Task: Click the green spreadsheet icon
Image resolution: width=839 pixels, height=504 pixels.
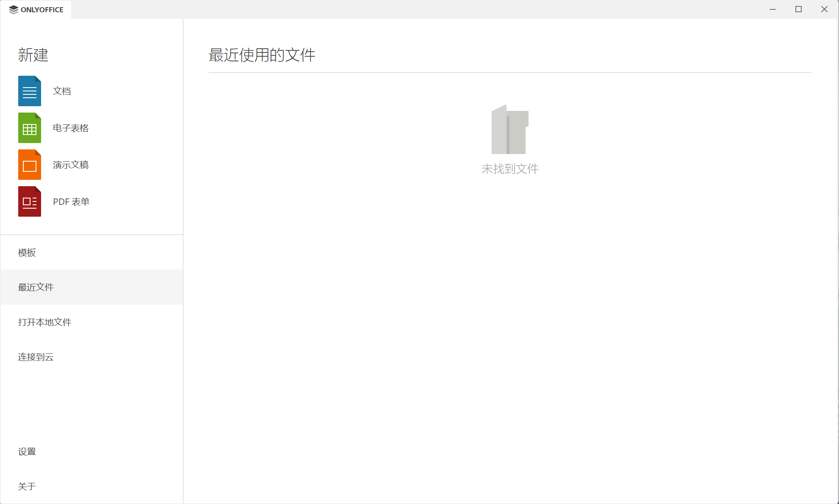Action: click(x=29, y=128)
